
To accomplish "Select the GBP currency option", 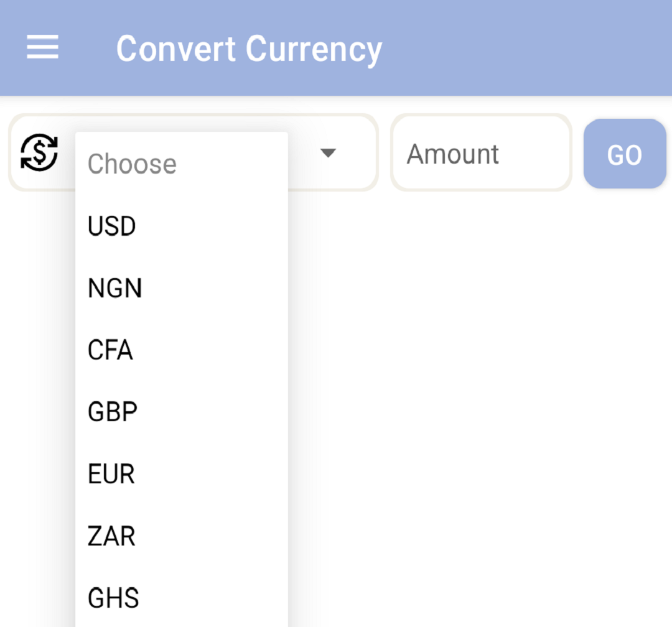I will coord(113,412).
